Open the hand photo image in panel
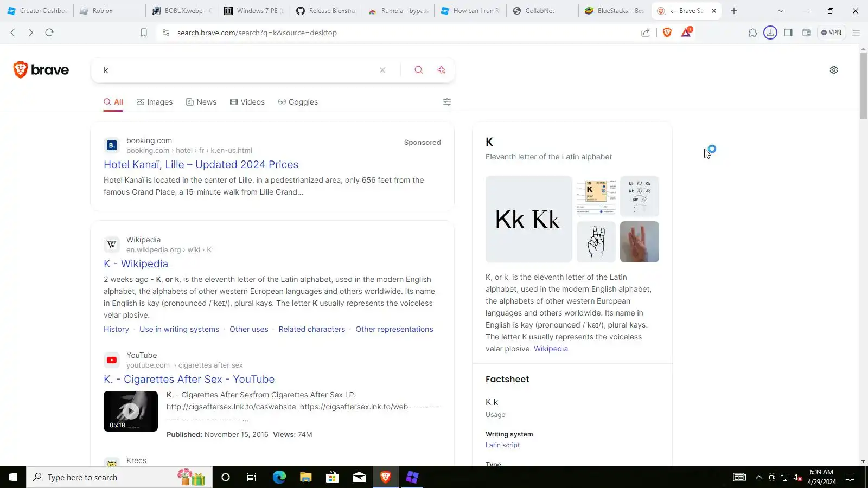The height and width of the screenshot is (488, 868). point(640,242)
